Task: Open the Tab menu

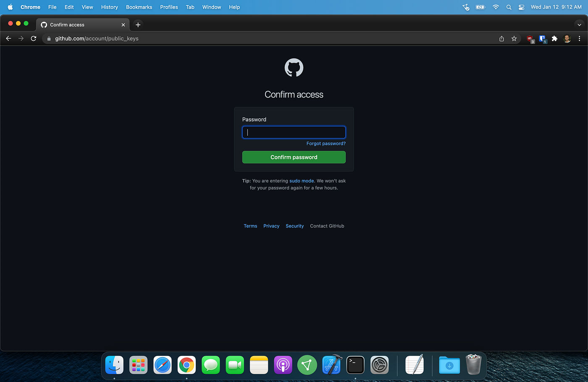Action: coord(190,7)
